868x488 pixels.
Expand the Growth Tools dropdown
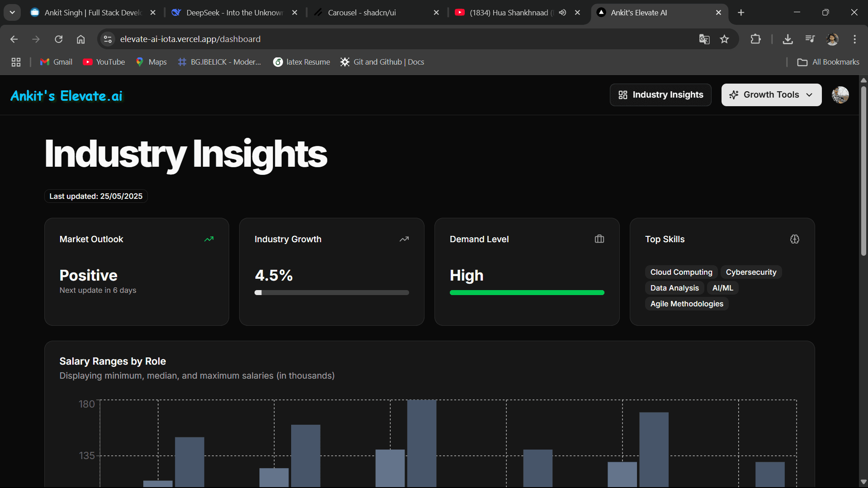[771, 95]
